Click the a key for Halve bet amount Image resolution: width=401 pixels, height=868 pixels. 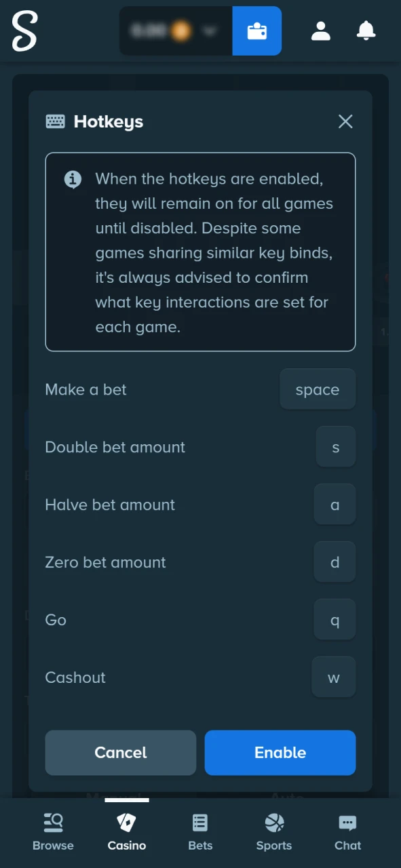tap(335, 505)
